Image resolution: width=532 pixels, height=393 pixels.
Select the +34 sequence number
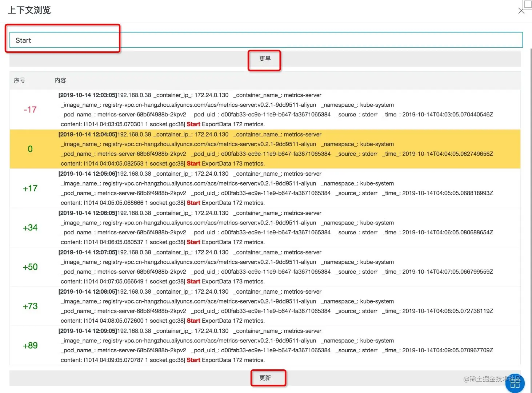(30, 227)
